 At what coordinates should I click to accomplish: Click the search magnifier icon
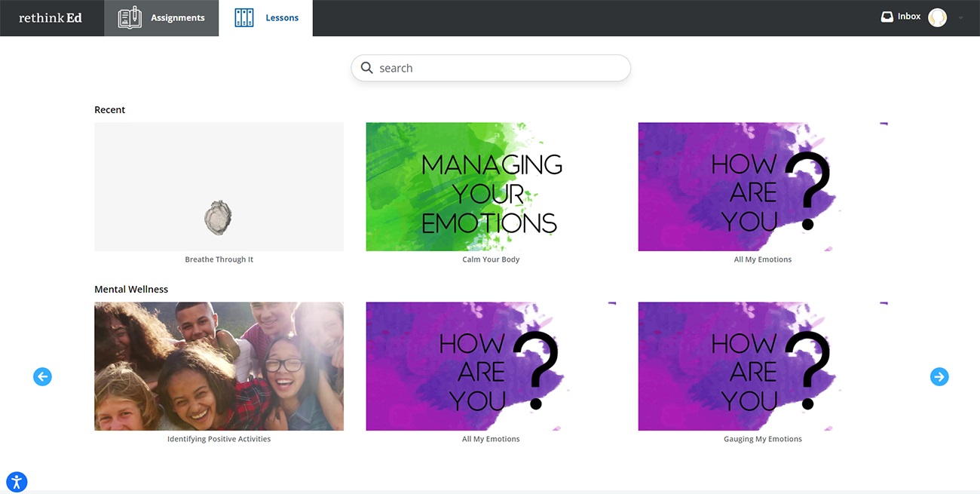367,68
